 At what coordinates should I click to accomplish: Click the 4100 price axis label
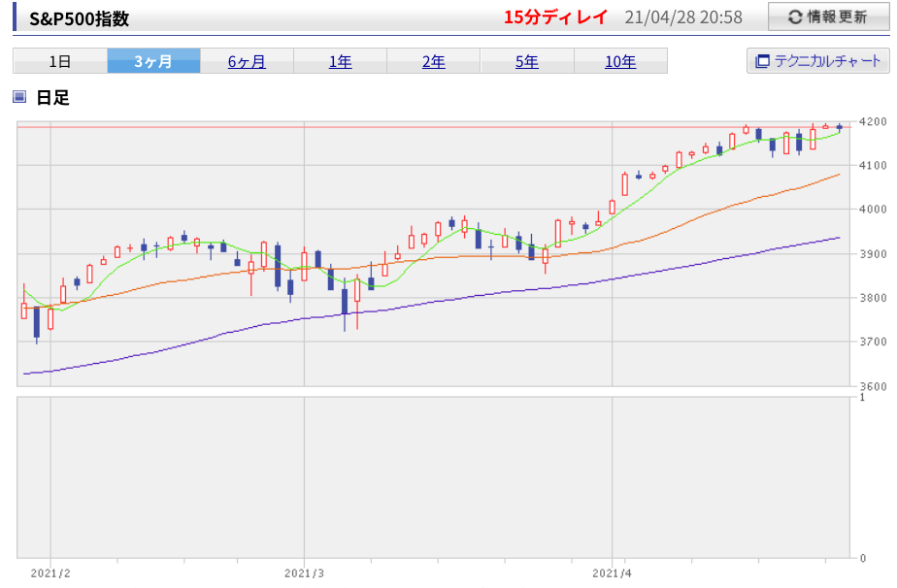[x=873, y=165]
